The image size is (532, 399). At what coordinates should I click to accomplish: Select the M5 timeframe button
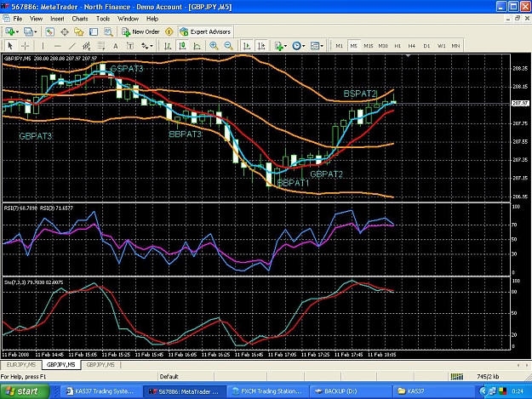click(x=353, y=46)
